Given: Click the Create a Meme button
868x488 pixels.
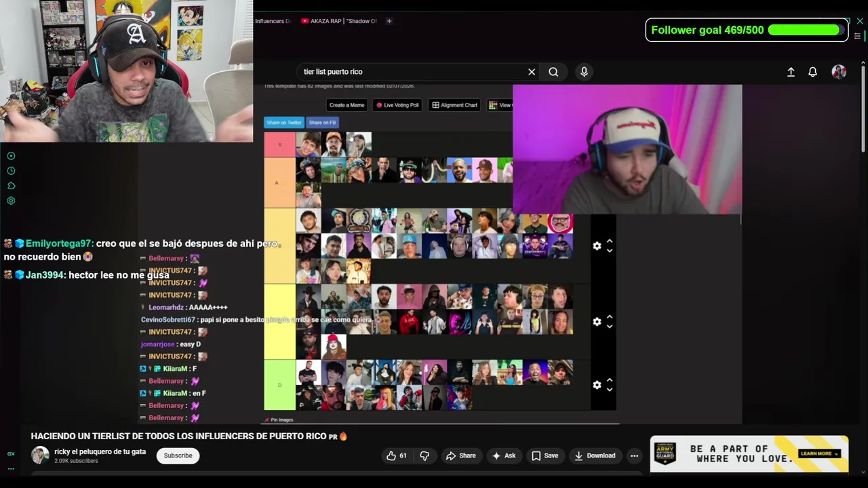Looking at the screenshot, I should click(347, 105).
